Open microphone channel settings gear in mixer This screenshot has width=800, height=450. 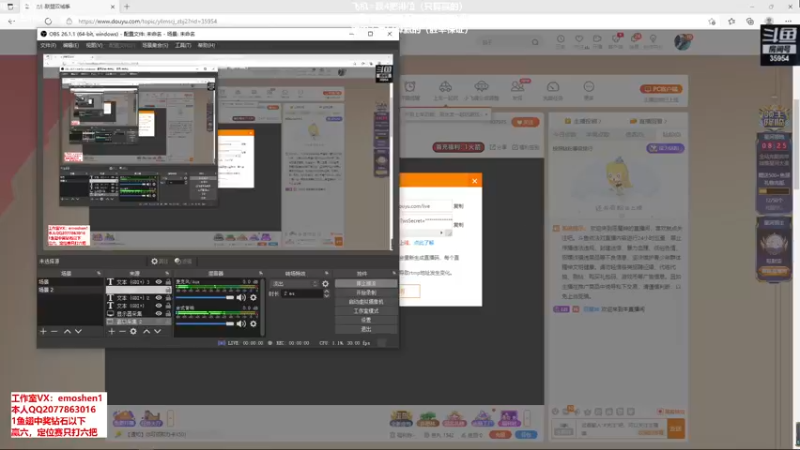[253, 297]
